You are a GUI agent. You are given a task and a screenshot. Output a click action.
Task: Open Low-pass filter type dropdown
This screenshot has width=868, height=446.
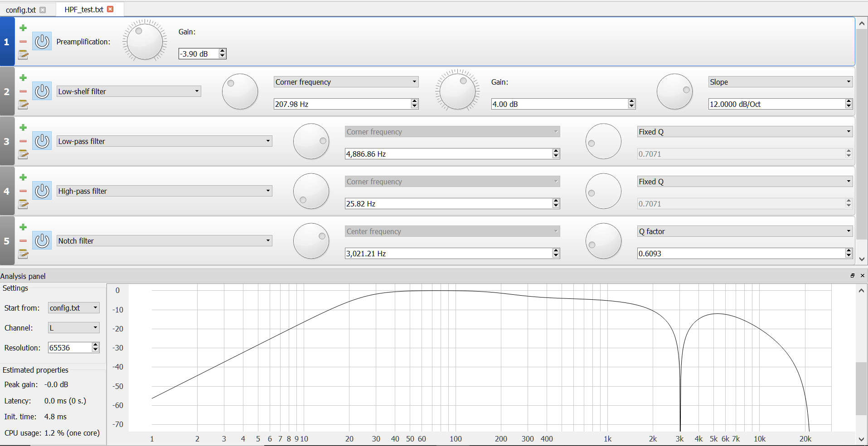coord(165,141)
